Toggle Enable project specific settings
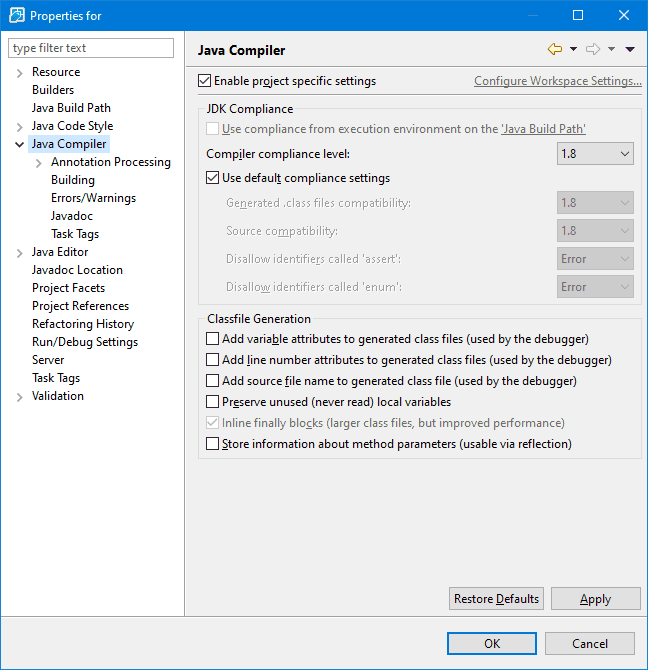The height and width of the screenshot is (670, 648). [x=205, y=81]
